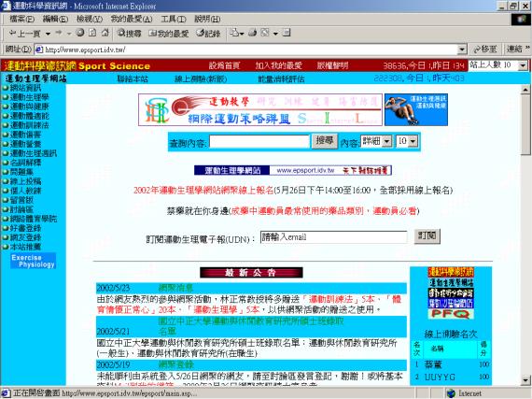Click into the 查詢內容 search field
Image resolution: width=532 pixels, height=399 pixels.
coord(259,141)
